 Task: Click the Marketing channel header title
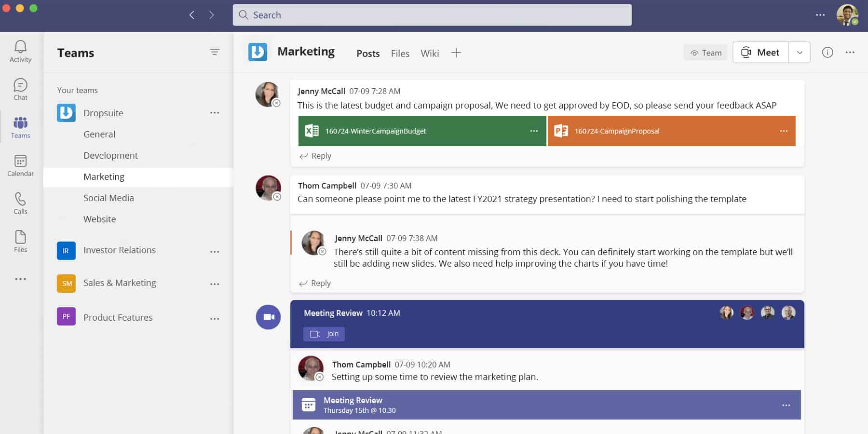click(306, 52)
